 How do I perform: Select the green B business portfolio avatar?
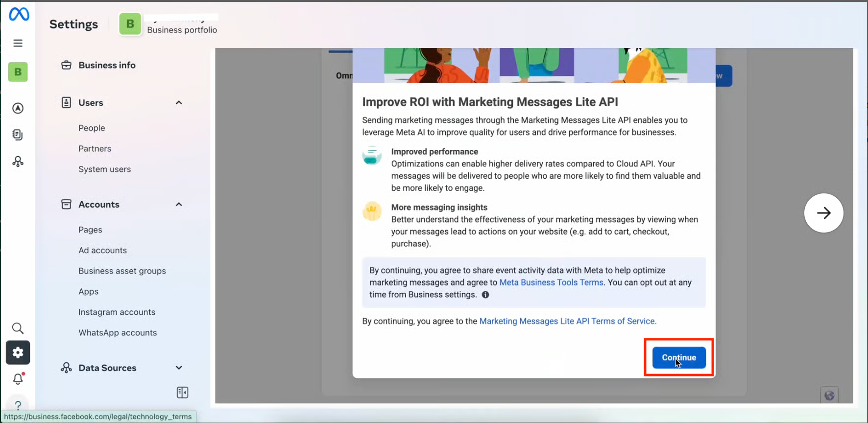(x=130, y=24)
